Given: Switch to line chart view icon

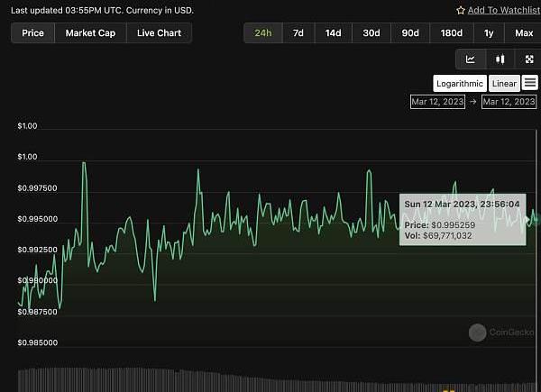Looking at the screenshot, I should click(471, 59).
